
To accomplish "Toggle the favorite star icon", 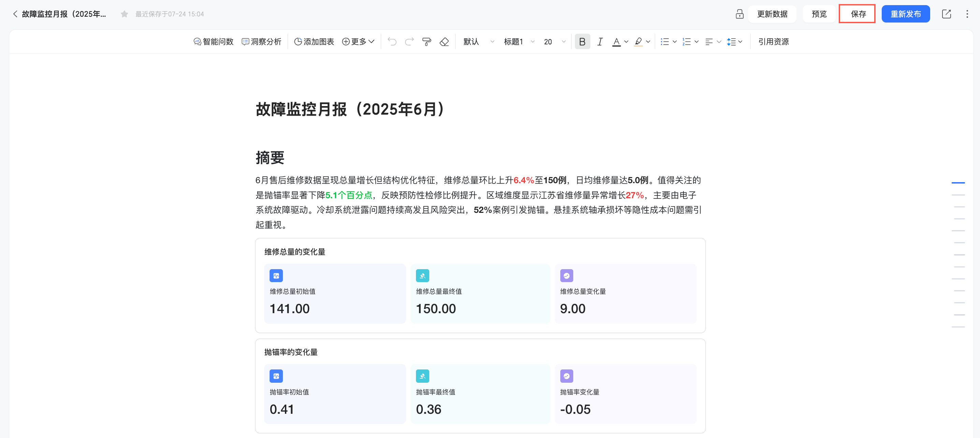I will click(x=124, y=14).
